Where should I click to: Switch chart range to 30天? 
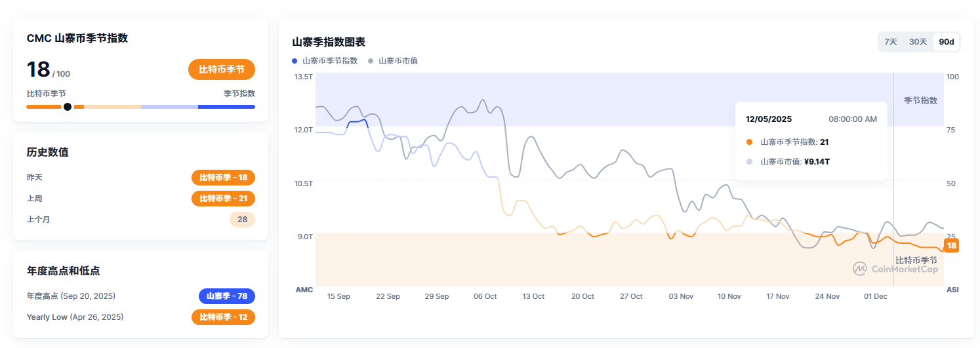[x=918, y=42]
